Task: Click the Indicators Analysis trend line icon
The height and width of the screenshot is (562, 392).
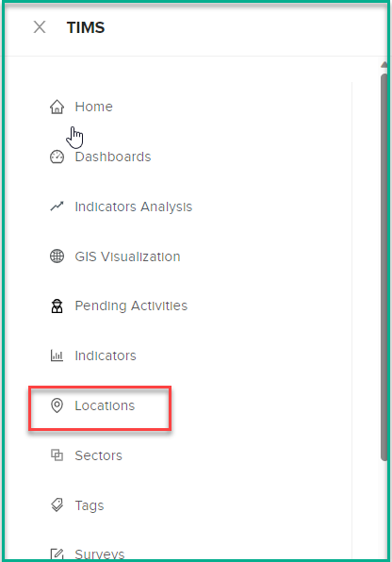Action: coord(57,207)
